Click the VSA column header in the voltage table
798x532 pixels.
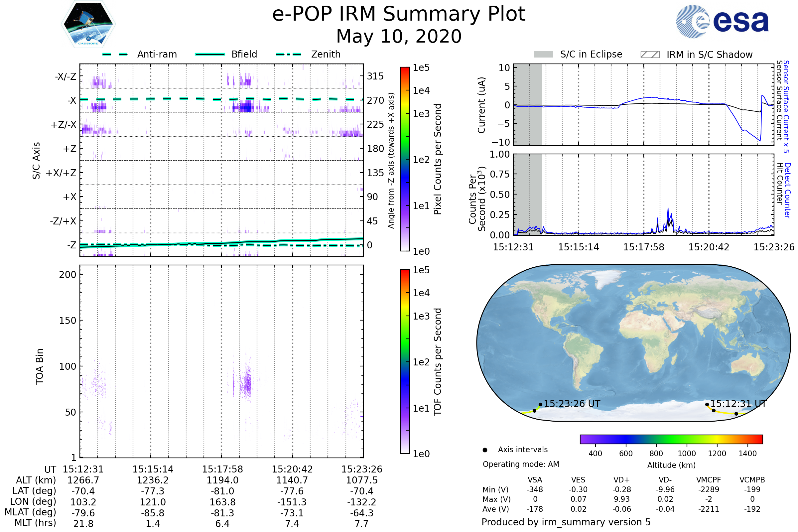coord(535,480)
